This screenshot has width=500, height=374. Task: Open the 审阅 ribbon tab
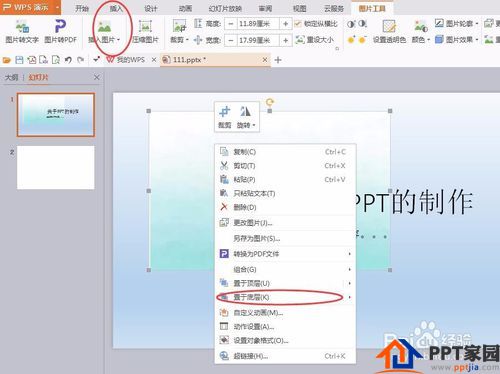(x=265, y=8)
